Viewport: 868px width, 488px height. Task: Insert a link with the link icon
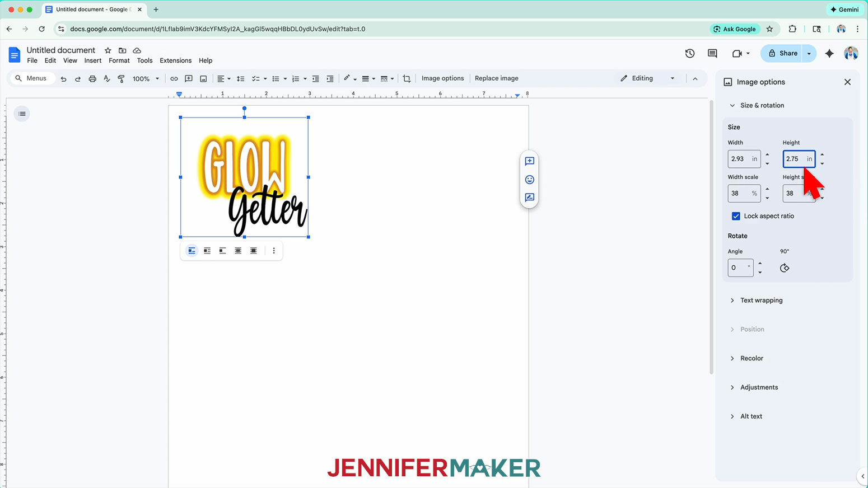174,79
